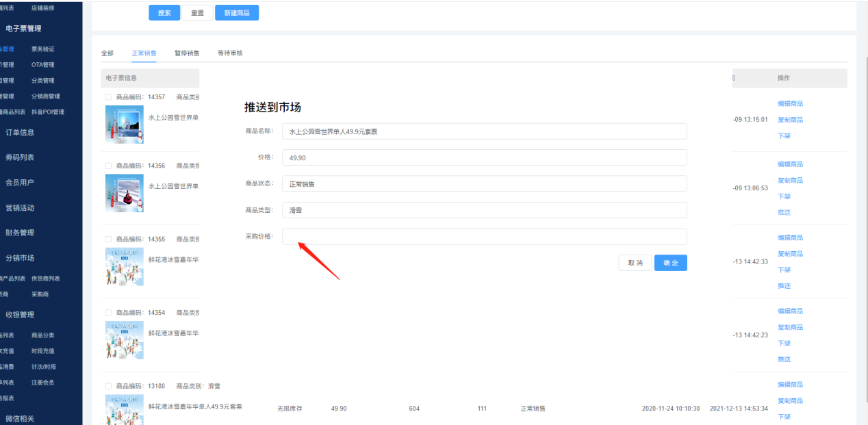Confirm the dialog with 确定 button
868x425 pixels.
[x=670, y=263]
